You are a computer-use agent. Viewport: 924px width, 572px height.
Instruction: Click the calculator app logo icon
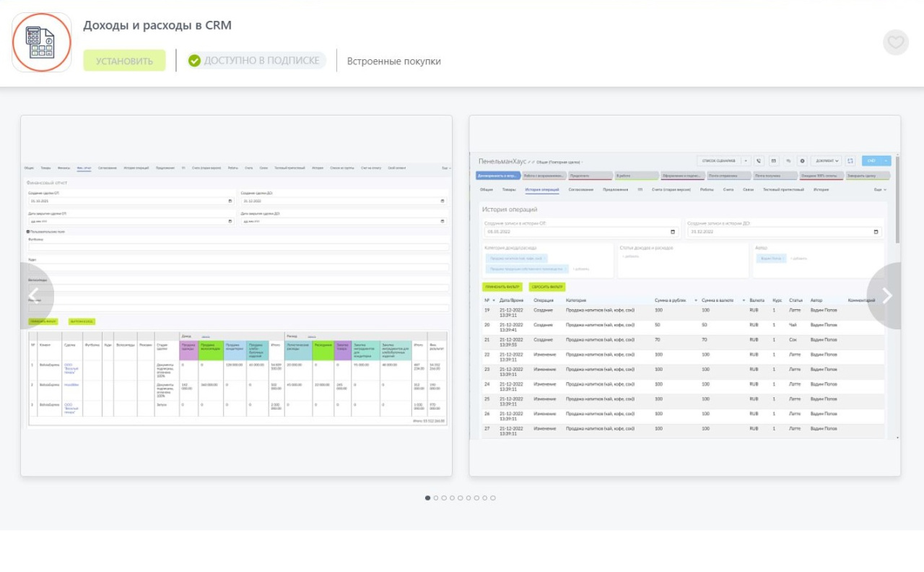click(x=42, y=43)
